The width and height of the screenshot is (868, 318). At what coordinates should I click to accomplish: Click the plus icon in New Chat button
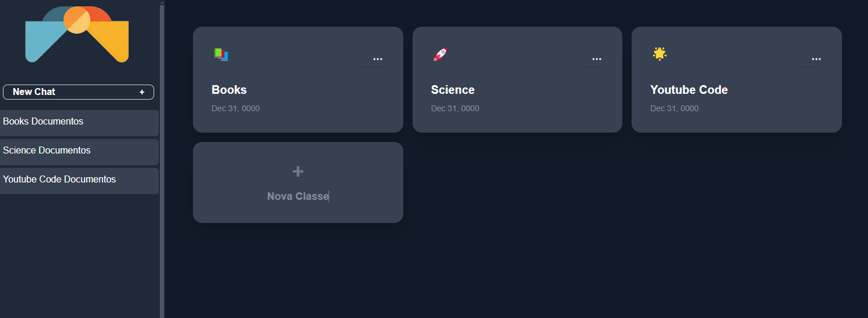142,92
